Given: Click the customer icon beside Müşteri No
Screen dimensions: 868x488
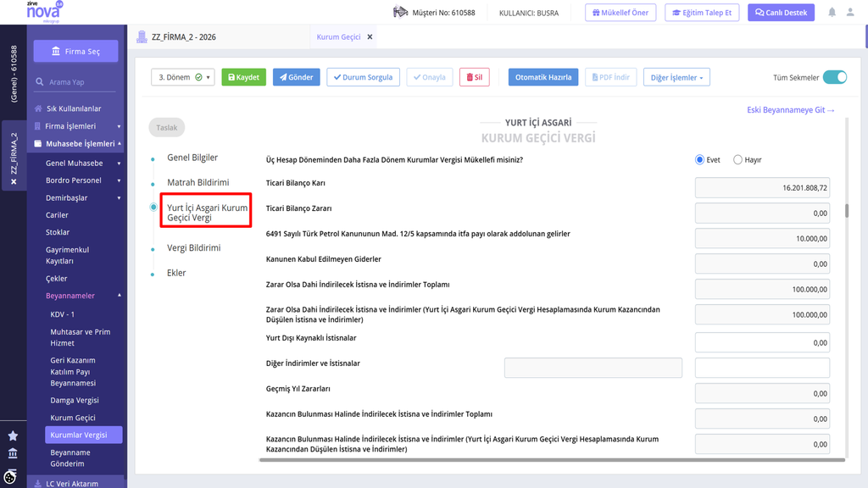Looking at the screenshot, I should pos(400,12).
